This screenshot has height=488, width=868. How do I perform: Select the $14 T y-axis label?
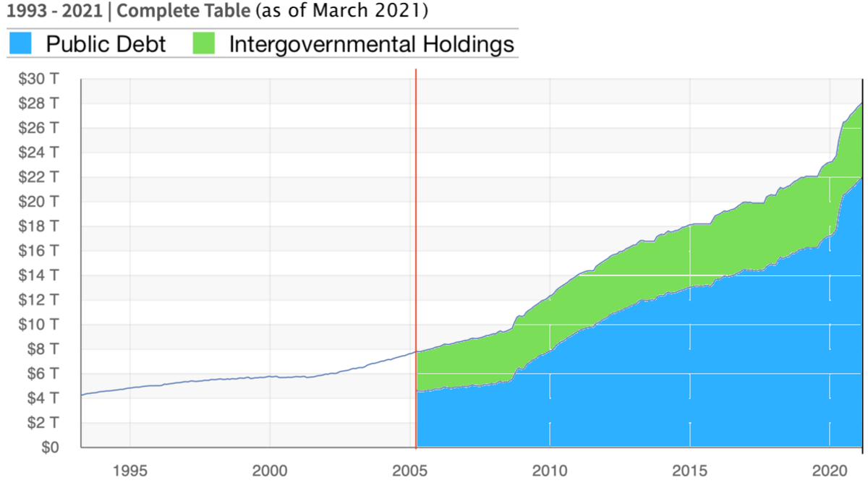[x=43, y=275]
